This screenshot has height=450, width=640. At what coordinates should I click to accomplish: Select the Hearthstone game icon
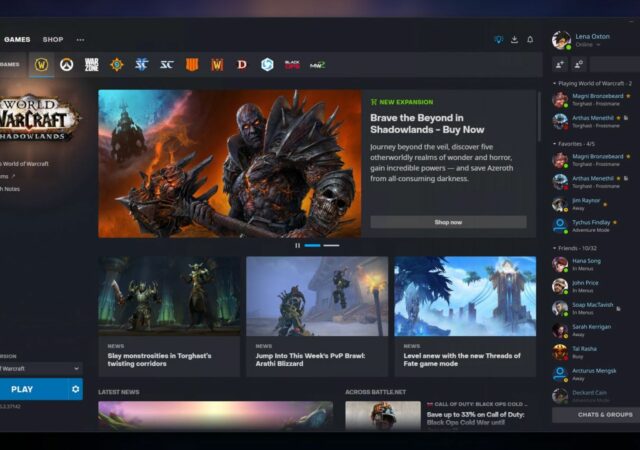pyautogui.click(x=117, y=64)
